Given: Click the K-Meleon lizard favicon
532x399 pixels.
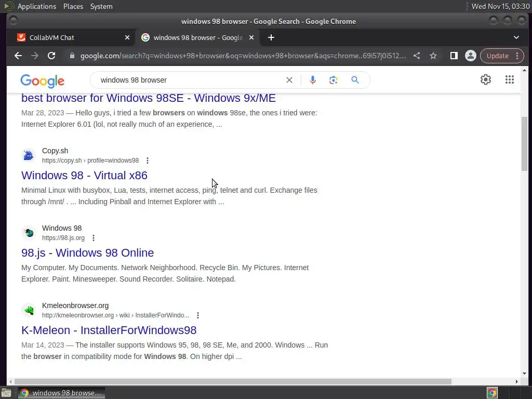Looking at the screenshot, I should 29,310.
